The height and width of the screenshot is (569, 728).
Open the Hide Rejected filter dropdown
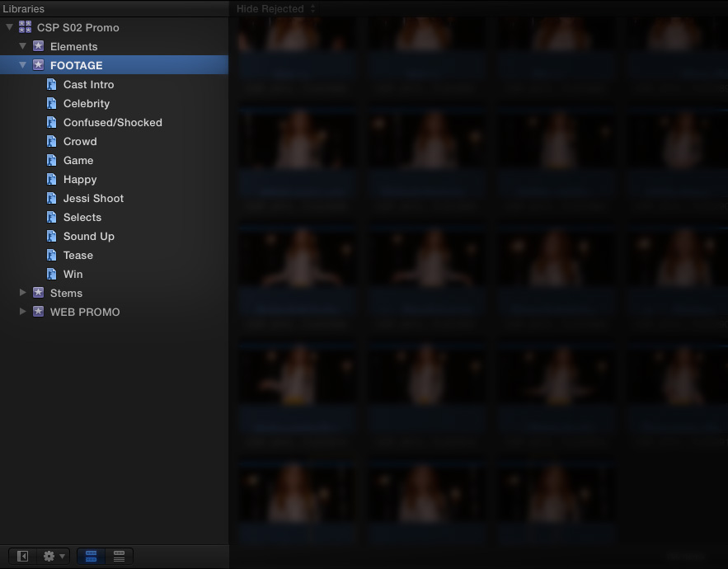pos(276,9)
